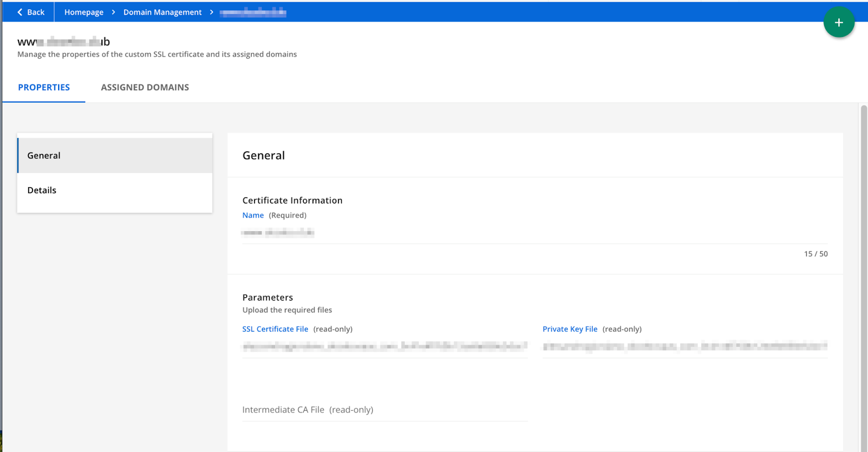Click the Name field label
This screenshot has width=868, height=452.
(253, 215)
